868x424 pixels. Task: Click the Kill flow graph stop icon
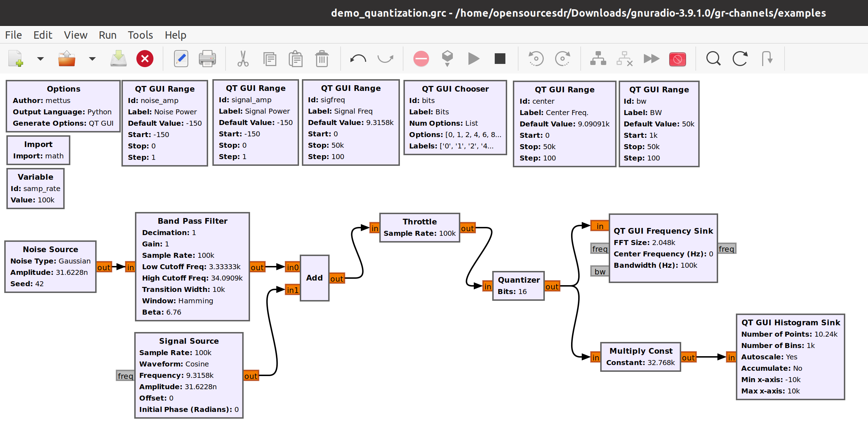(x=500, y=59)
